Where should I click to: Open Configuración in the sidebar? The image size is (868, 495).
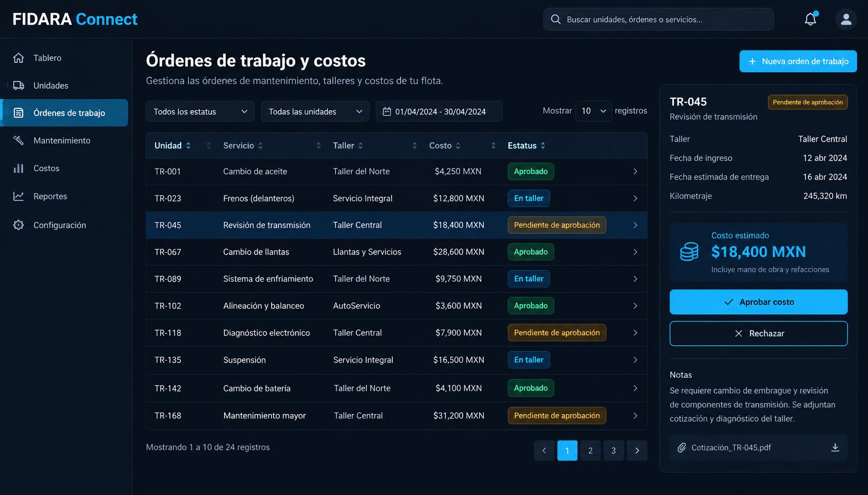coord(65,225)
